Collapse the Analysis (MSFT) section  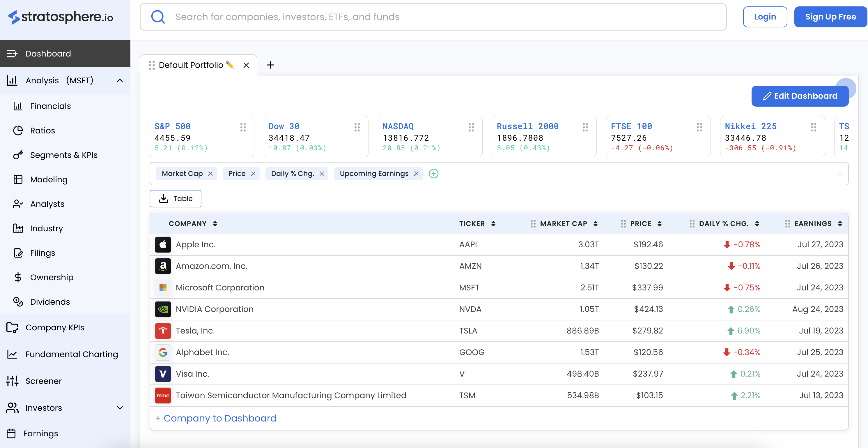(x=120, y=81)
